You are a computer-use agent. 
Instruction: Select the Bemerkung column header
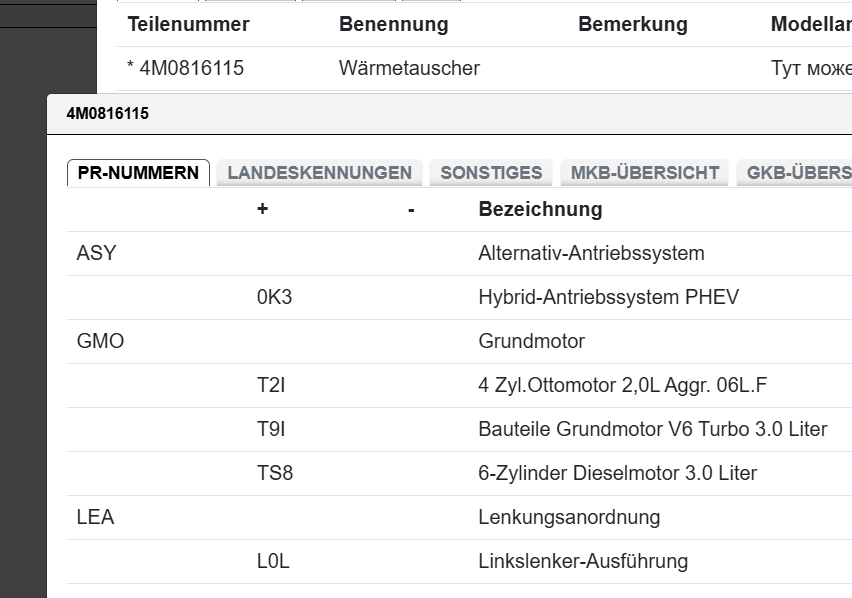[632, 24]
